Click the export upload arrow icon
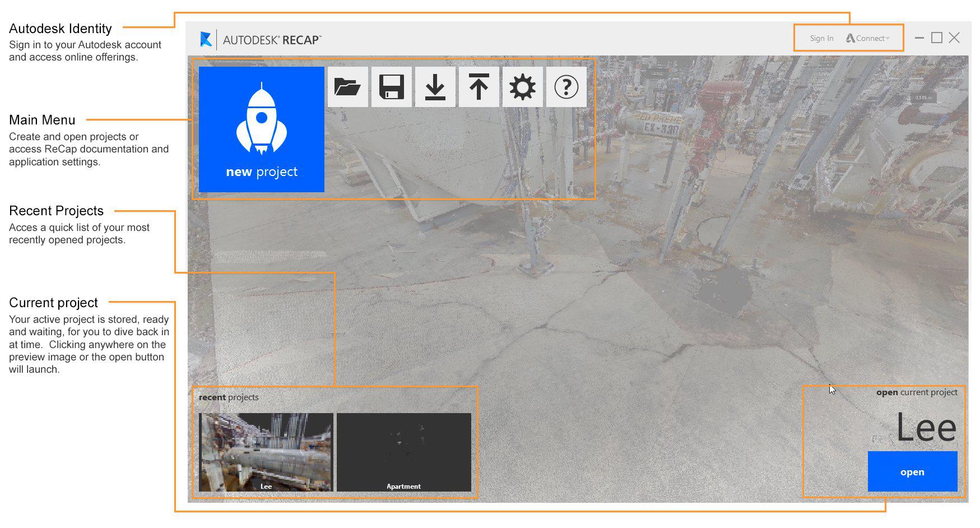This screenshot has width=980, height=528. [479, 87]
